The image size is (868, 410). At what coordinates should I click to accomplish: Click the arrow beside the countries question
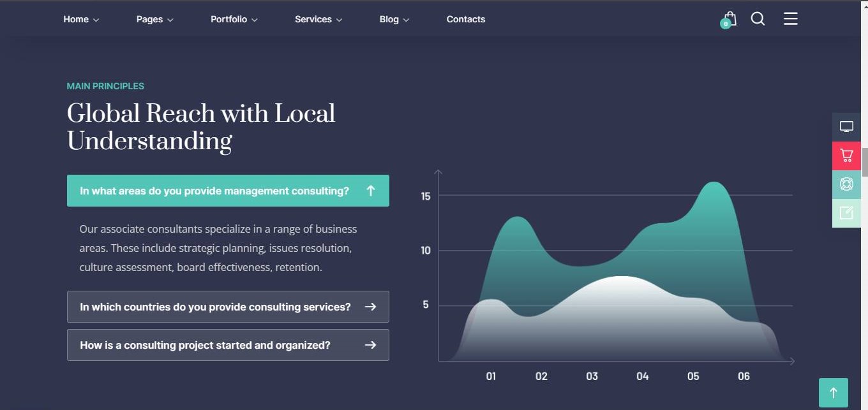point(370,307)
